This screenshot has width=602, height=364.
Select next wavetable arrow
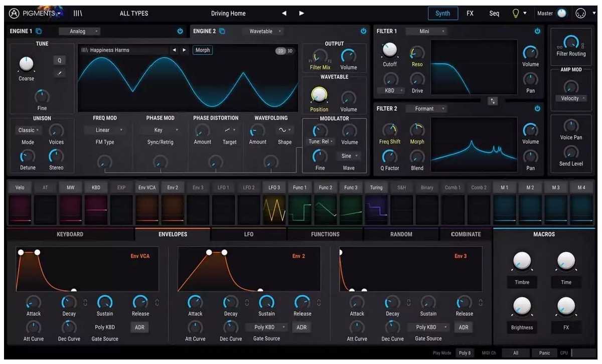coord(184,50)
